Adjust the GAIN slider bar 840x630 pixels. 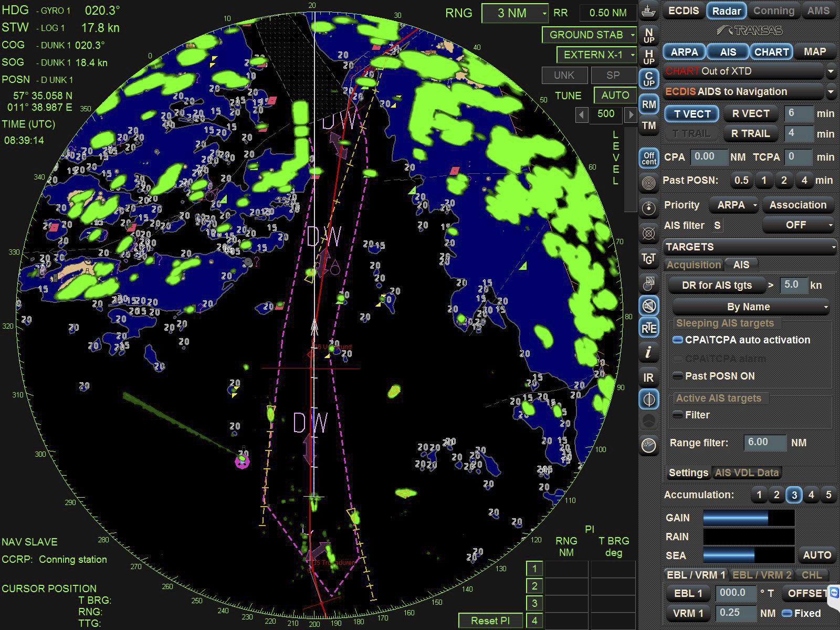pos(748,518)
